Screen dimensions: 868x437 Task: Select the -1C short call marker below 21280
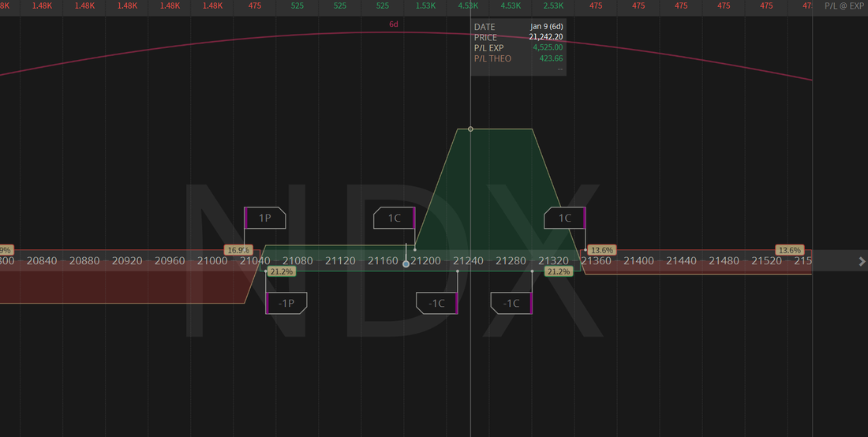tap(511, 303)
